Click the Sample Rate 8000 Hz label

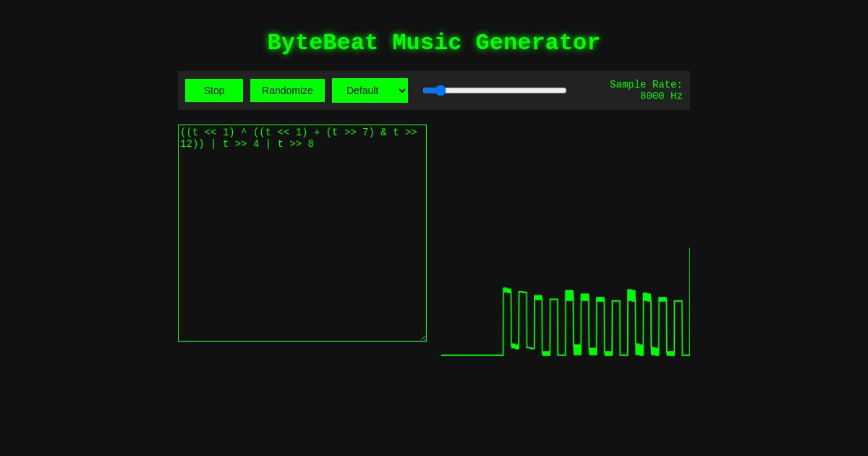[646, 90]
